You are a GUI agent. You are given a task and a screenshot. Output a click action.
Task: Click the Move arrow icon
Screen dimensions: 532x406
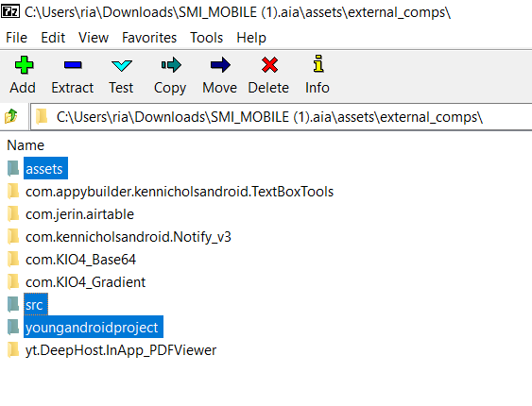220,65
